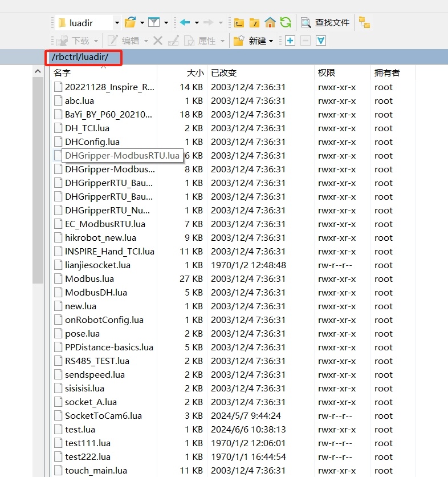Open back history dropdown arrow
The width and height of the screenshot is (448, 477).
pyautogui.click(x=197, y=23)
